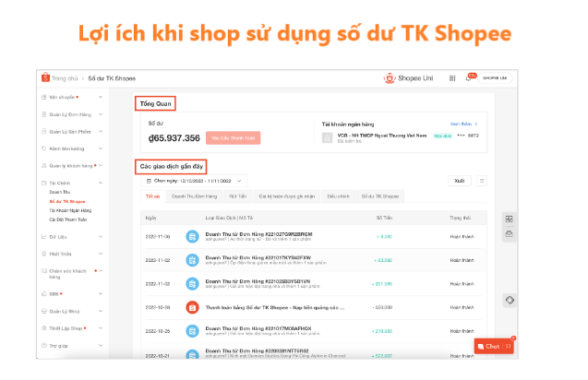Image resolution: width=588 pixels, height=380 pixels.
Task: Click the Kênh Marketing sidebar icon
Action: 44,148
